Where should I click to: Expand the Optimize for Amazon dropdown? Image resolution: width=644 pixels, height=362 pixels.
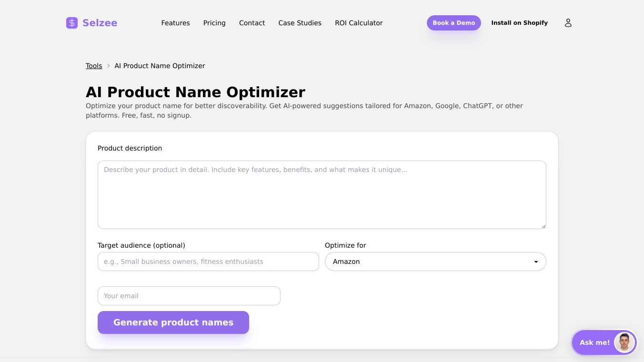coord(429,261)
